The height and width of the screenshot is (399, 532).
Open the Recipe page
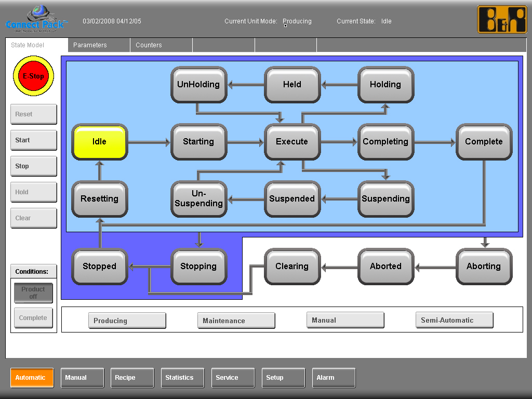(132, 378)
